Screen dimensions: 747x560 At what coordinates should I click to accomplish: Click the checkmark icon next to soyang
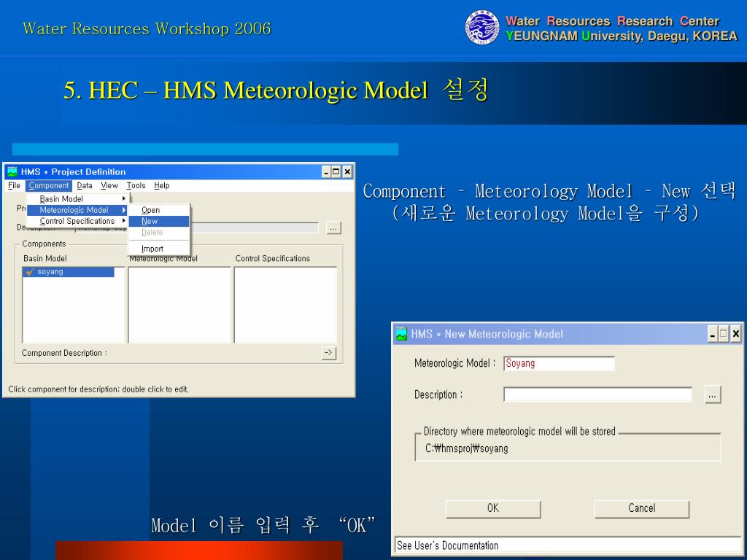pyautogui.click(x=29, y=272)
